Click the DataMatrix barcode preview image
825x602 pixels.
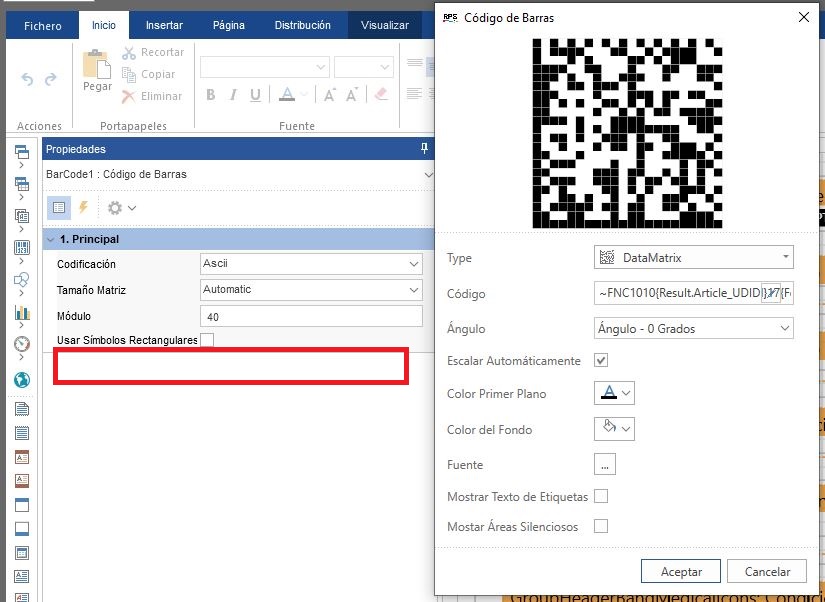627,133
